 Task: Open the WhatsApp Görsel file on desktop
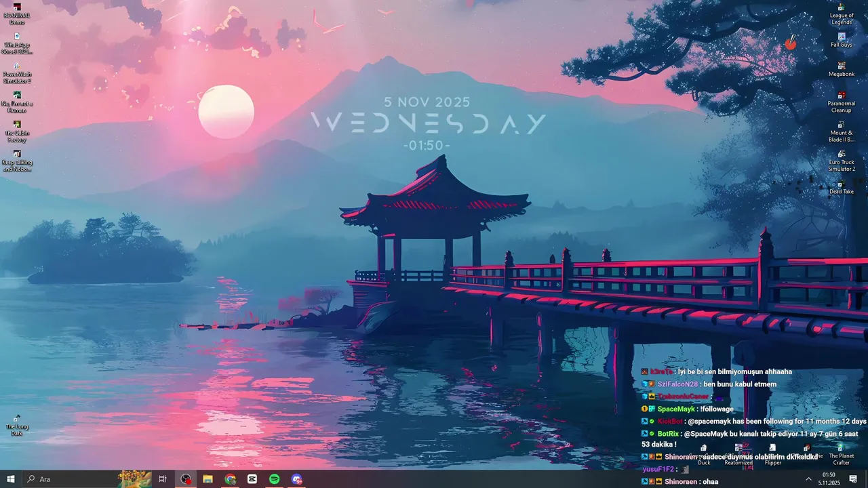click(17, 43)
